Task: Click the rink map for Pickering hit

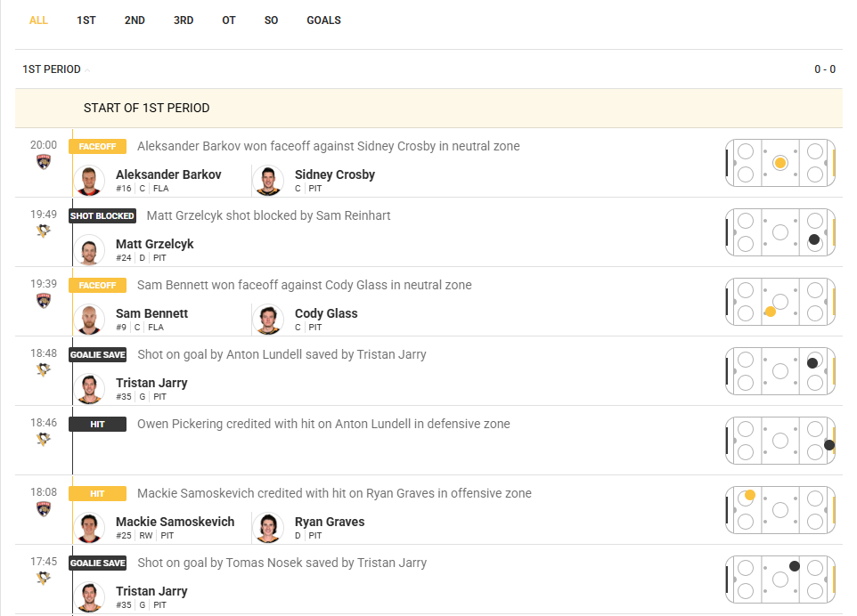Action: (779, 441)
